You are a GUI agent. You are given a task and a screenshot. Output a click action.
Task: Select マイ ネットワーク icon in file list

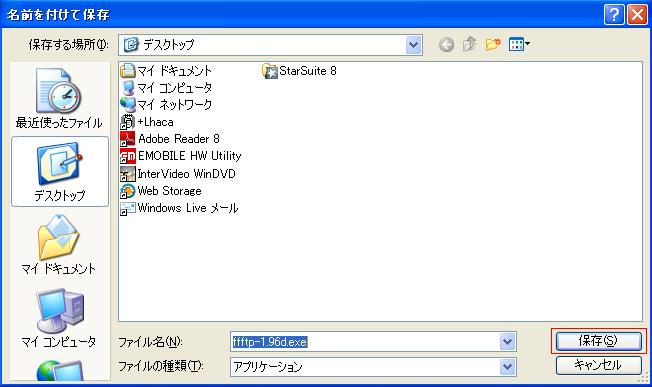pyautogui.click(x=128, y=105)
